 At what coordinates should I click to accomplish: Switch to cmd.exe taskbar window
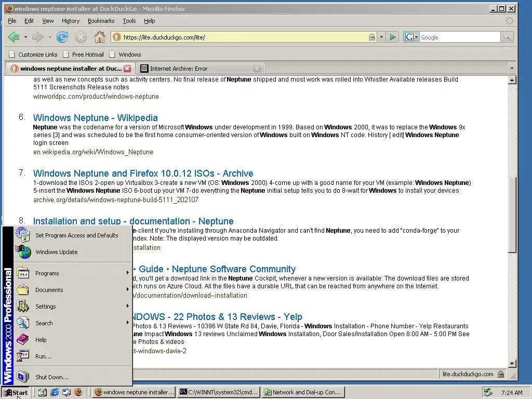[x=219, y=392]
